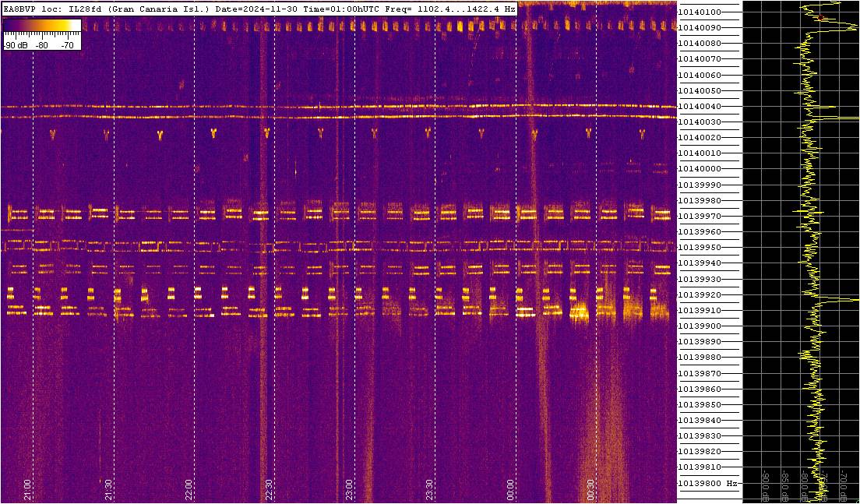Click the 10140040 frequency label

tap(700, 107)
